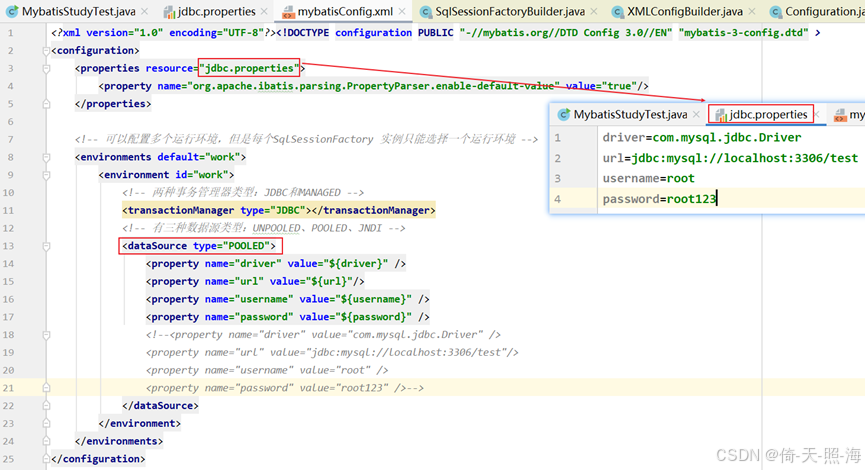This screenshot has height=470, width=865.
Task: Click the Chinese comment about SqlSessionFactory on line 7
Action: (306, 139)
